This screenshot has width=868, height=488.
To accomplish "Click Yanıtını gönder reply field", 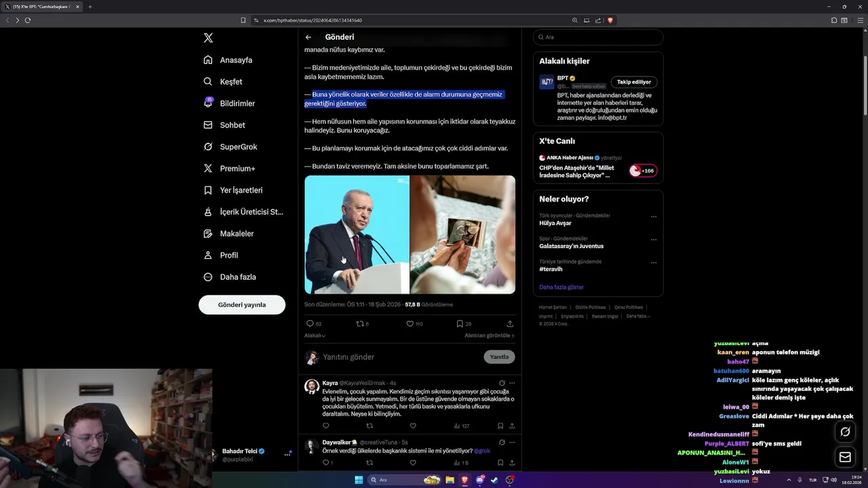I will click(x=400, y=357).
